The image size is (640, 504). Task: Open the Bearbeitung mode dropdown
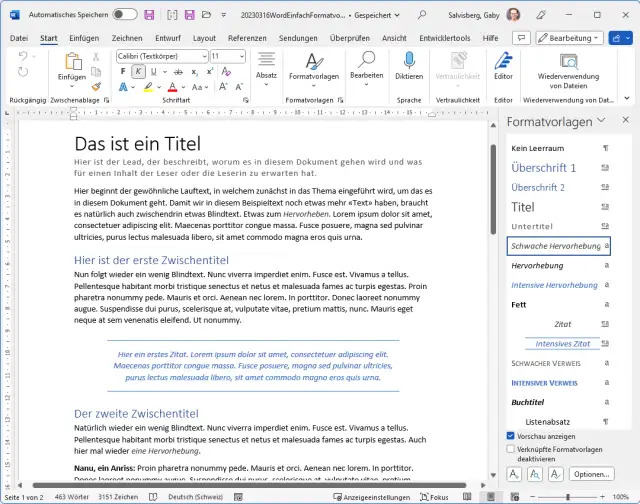tap(569, 38)
